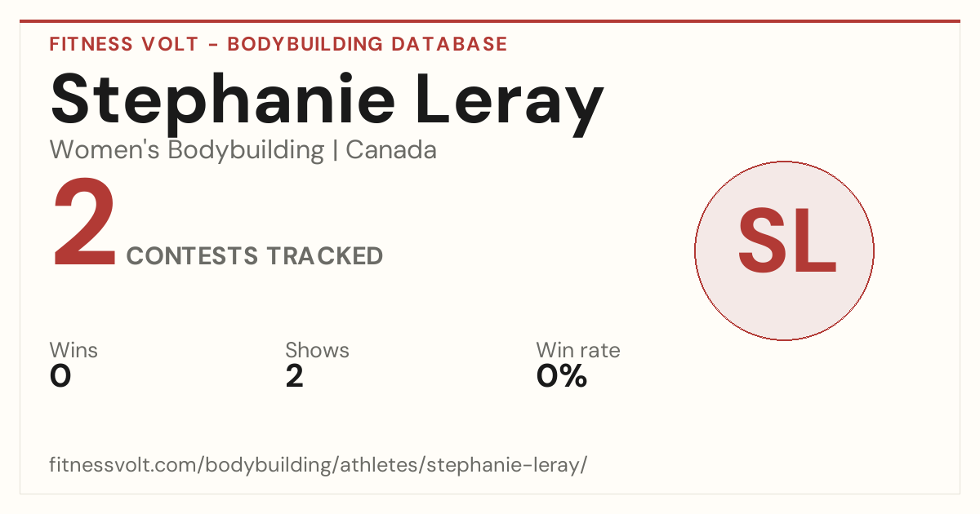This screenshot has width=980, height=514.
Task: Click the 0% win rate value
Action: point(562,376)
